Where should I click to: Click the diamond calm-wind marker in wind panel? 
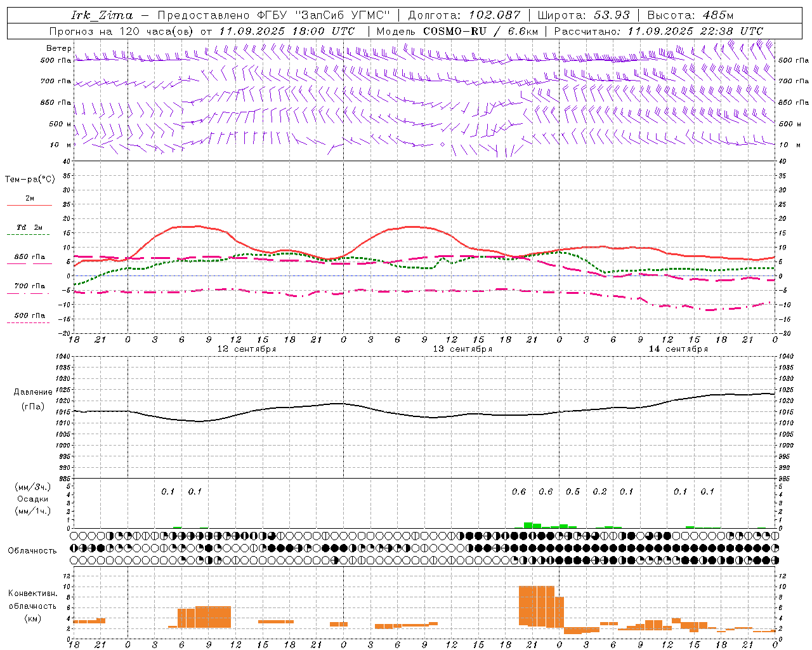pos(442,145)
